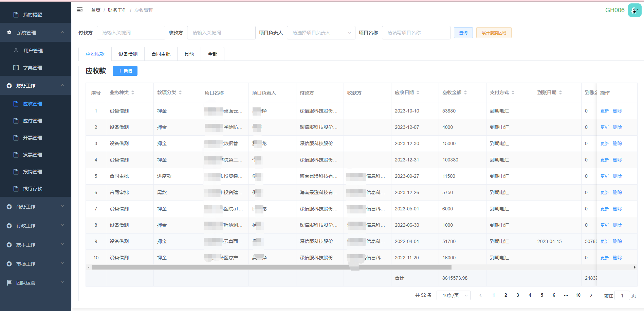Sort by 到账日期 column arrows
644x311 pixels.
[x=560, y=92]
